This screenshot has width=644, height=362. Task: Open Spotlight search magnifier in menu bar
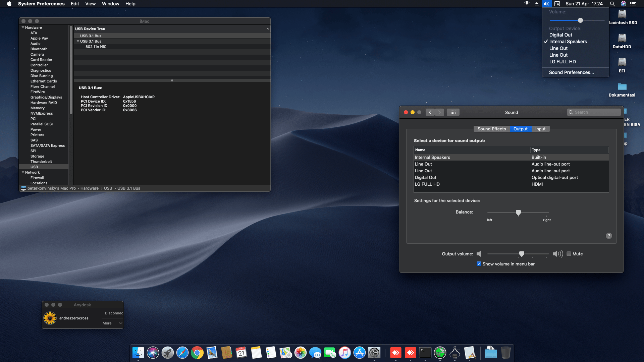coord(612,4)
